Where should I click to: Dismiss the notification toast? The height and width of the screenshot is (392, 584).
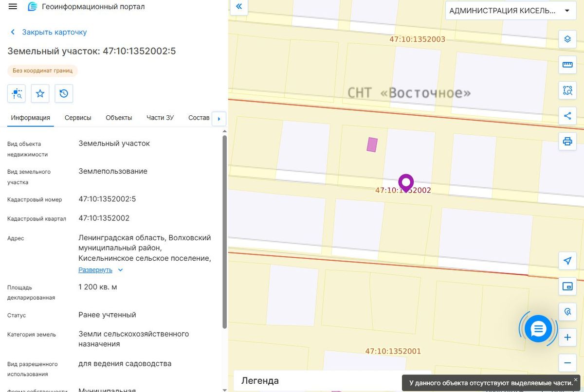tap(576, 379)
